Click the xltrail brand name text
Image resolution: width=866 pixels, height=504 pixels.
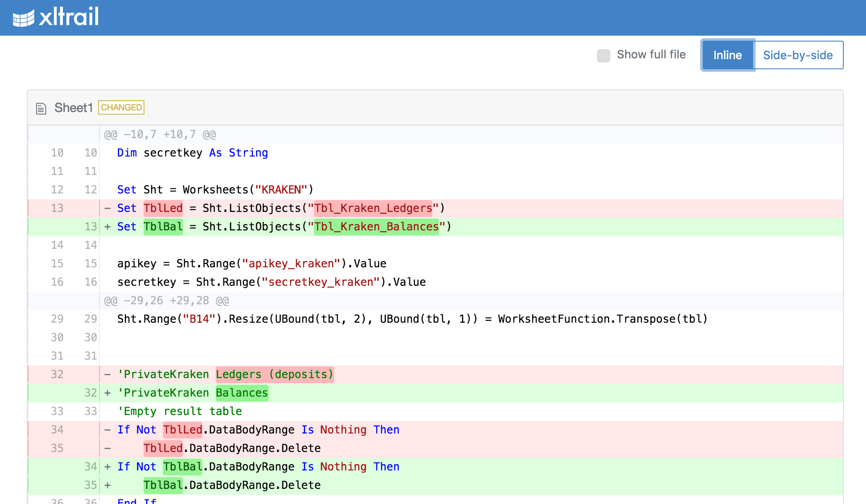69,17
